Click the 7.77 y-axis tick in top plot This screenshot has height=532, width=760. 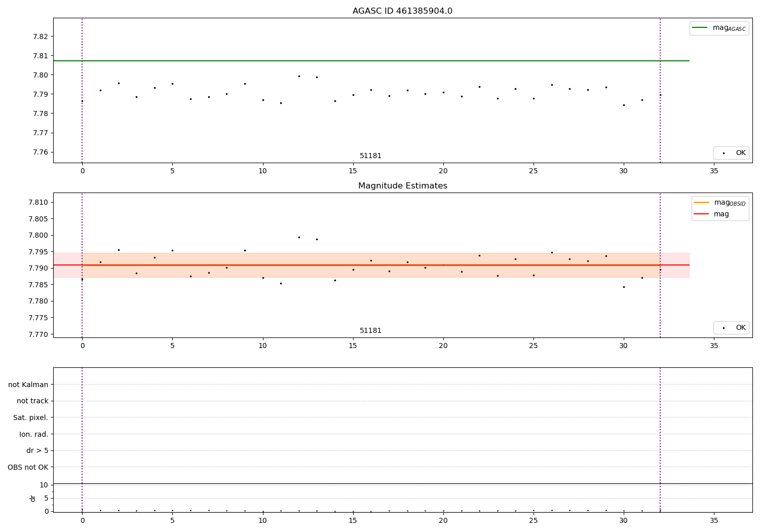pos(41,133)
